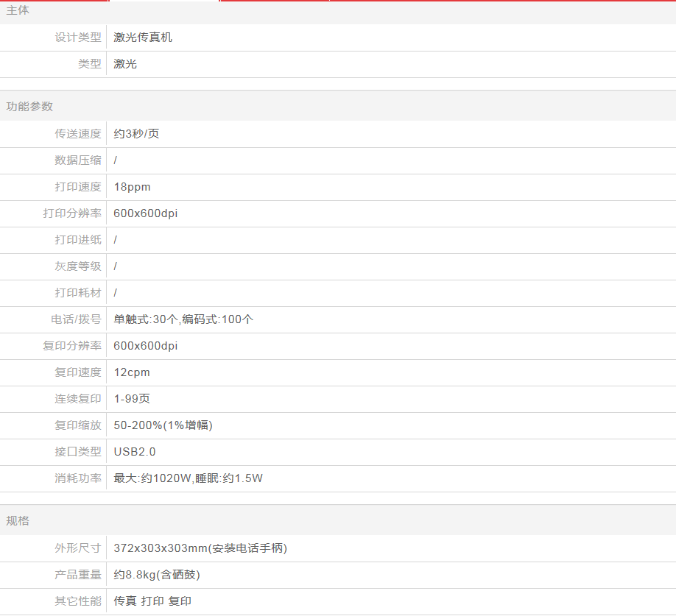Click the 1-99页 continuous copy value
The image size is (676, 616).
point(132,399)
